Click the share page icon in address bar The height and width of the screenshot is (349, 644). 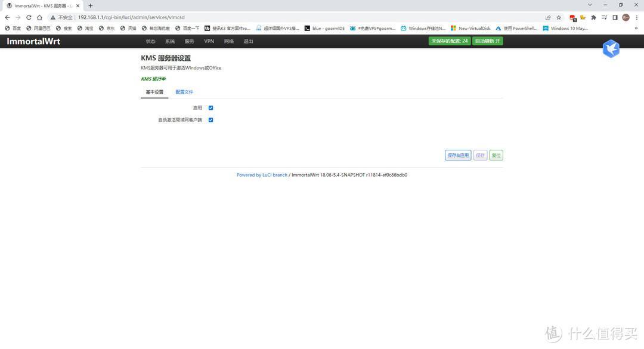pyautogui.click(x=548, y=17)
